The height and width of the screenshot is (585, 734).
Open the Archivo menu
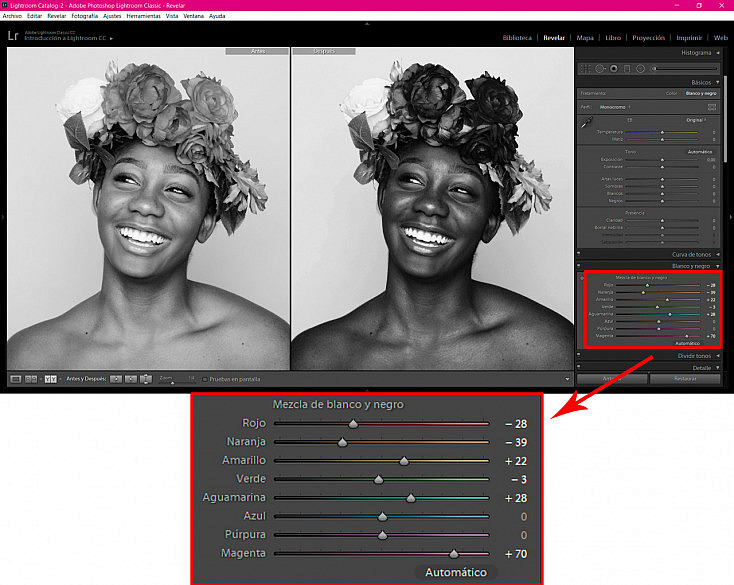[x=12, y=16]
